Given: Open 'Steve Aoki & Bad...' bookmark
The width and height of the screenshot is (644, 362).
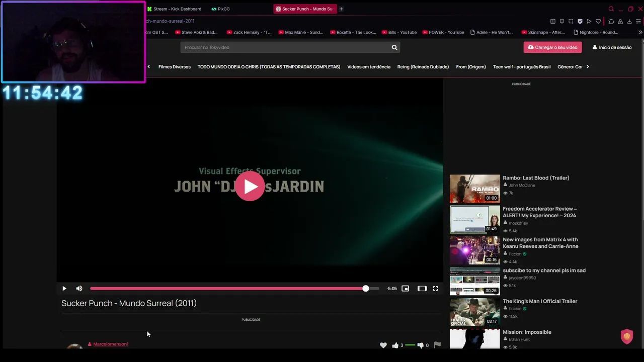Looking at the screenshot, I should [x=197, y=32].
